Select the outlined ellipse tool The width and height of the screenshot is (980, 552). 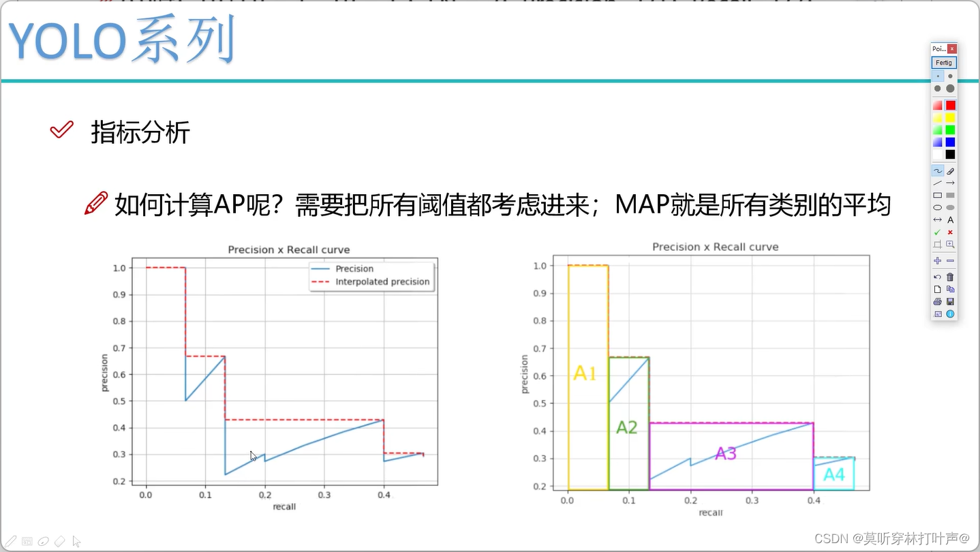click(x=938, y=207)
